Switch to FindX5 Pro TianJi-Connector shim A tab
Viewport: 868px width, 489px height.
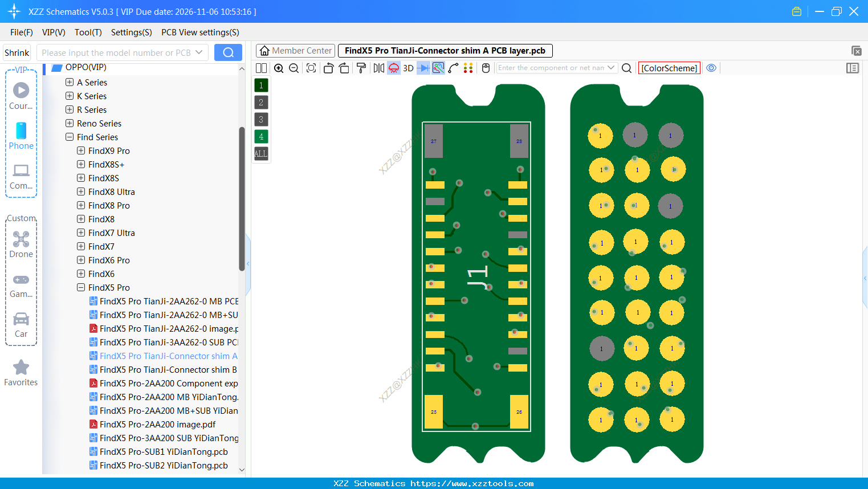point(445,50)
